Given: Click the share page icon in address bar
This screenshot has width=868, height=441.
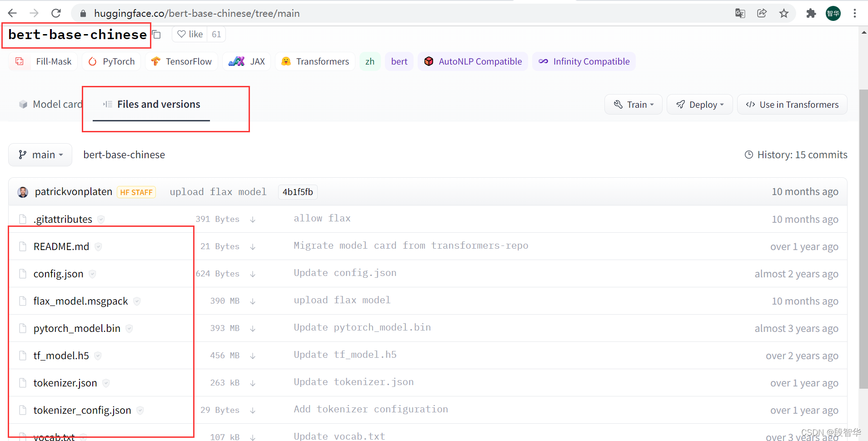Looking at the screenshot, I should (x=762, y=13).
